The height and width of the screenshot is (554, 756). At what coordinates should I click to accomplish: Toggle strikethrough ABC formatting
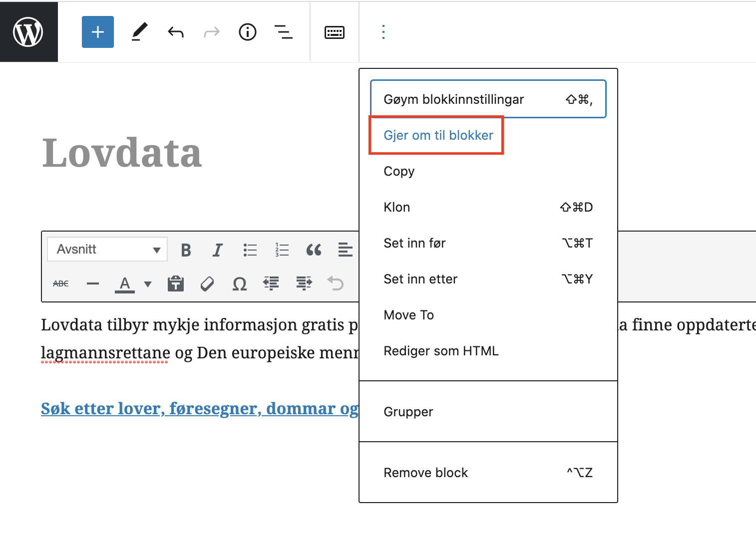(x=61, y=283)
